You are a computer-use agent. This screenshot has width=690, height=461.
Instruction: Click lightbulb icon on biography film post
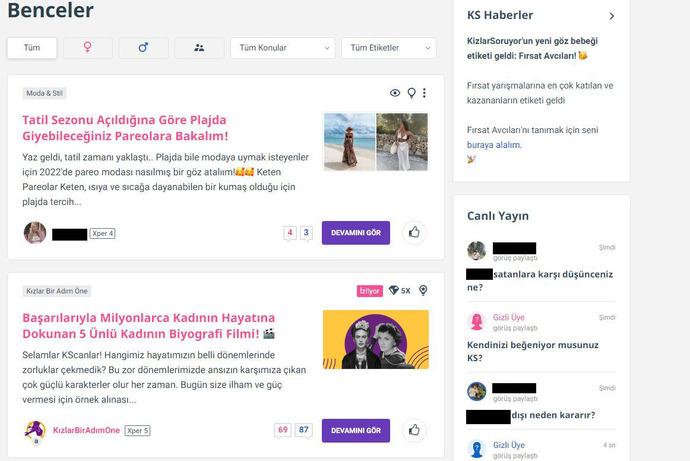pos(423,290)
